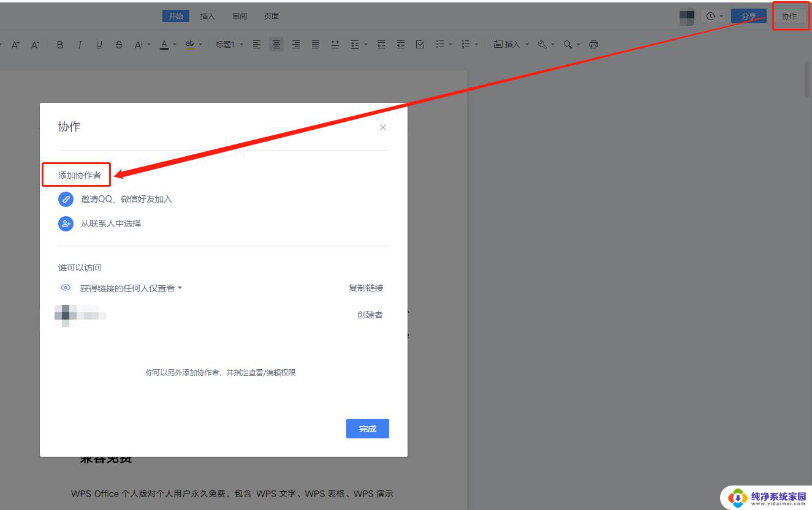Click the user avatar in the header
812x510 pixels.
tap(687, 17)
